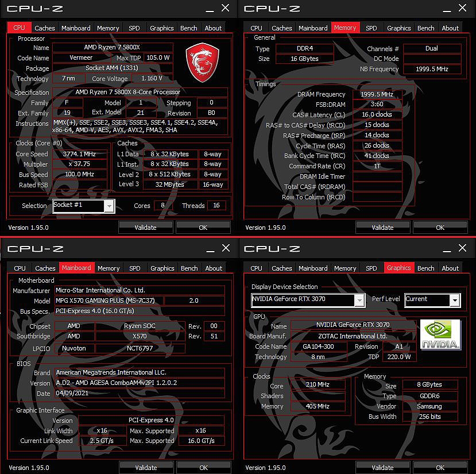Click the PCI-Express 4.0 (16.0 GT/s) bus specs
Image resolution: width=476 pixels, height=474 pixels.
(140, 311)
